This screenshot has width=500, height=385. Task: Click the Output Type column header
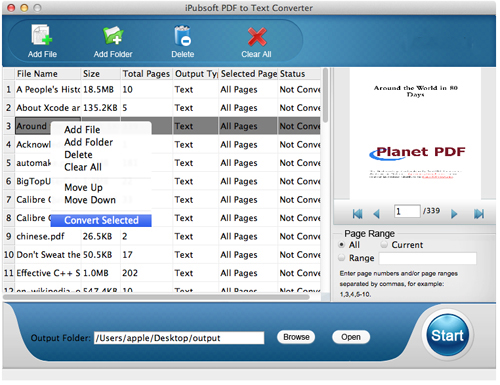(196, 74)
